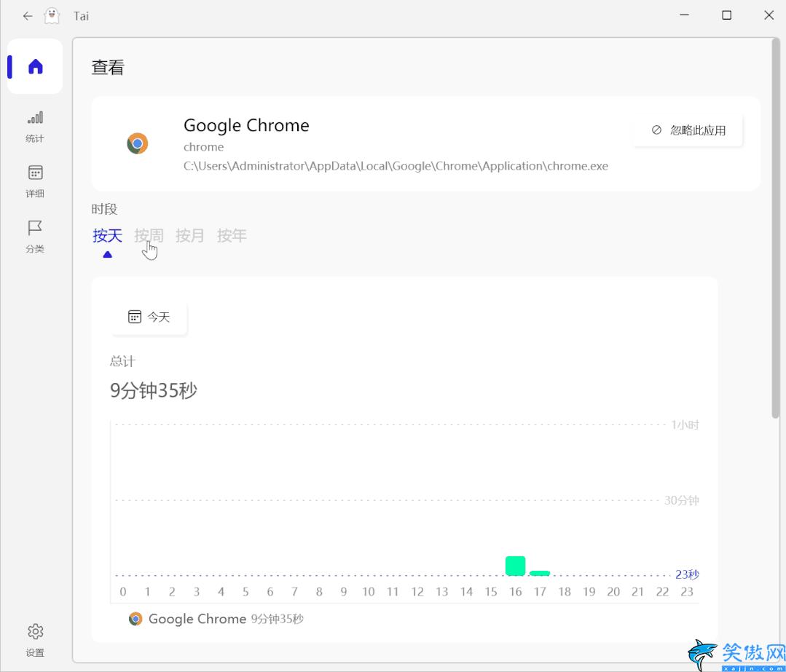Switch to the 按周 period tab

149,235
